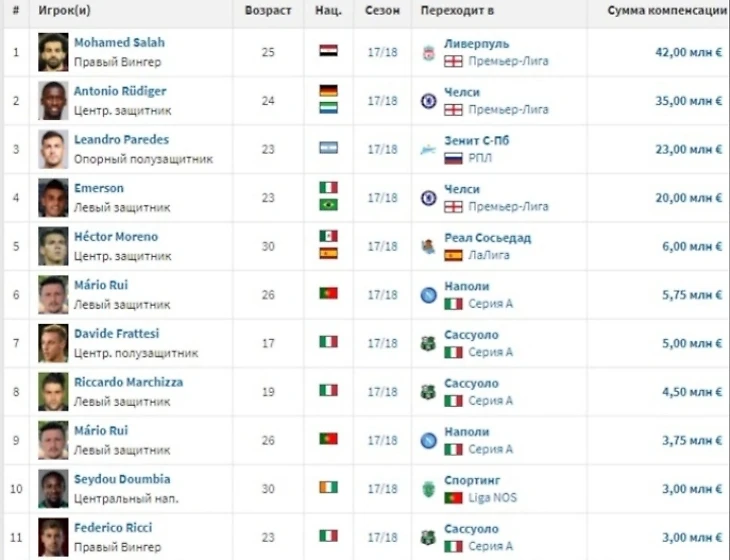
Task: Click the Russia flag beside РПЛ
Action: coord(453,158)
